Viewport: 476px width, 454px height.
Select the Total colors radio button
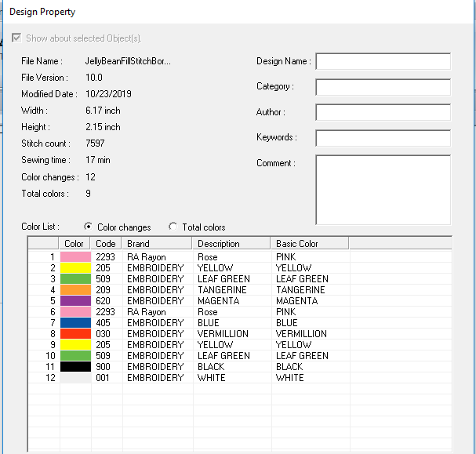pyautogui.click(x=173, y=227)
